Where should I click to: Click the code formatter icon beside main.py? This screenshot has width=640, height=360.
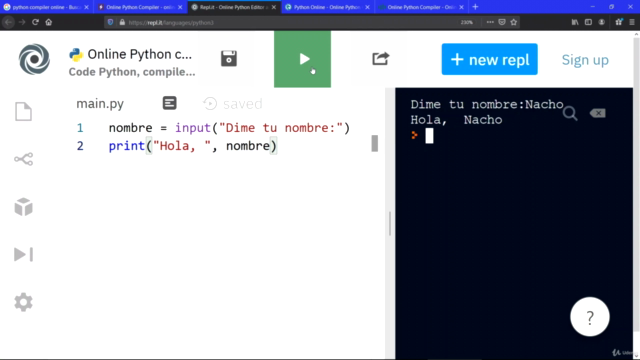pyautogui.click(x=169, y=103)
